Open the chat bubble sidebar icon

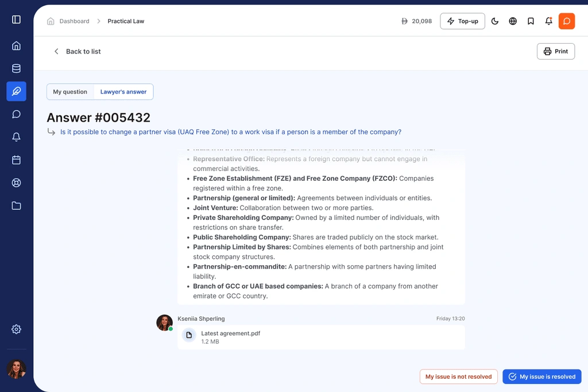tap(16, 114)
